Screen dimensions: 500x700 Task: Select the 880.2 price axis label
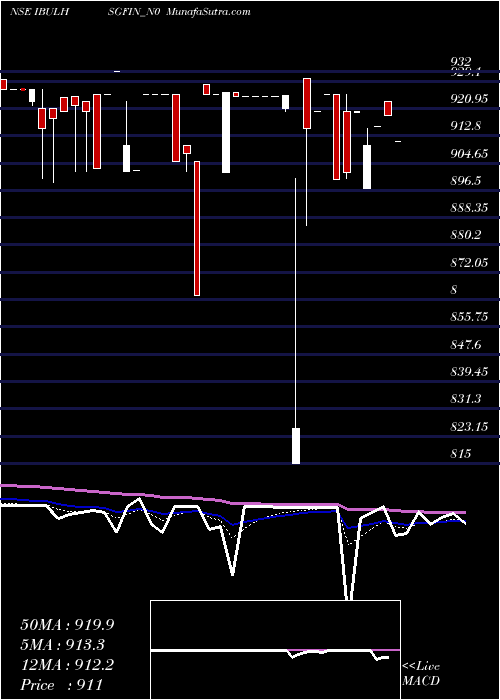pos(465,235)
